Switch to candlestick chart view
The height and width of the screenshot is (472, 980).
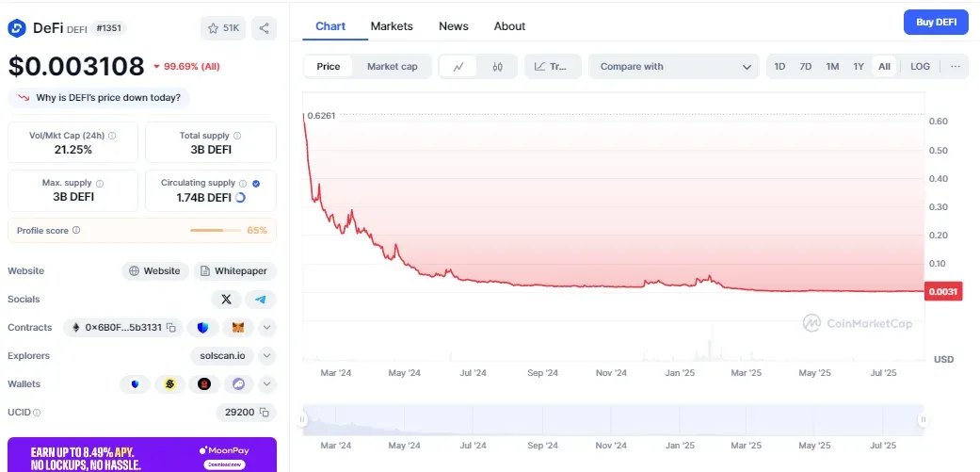pos(497,67)
